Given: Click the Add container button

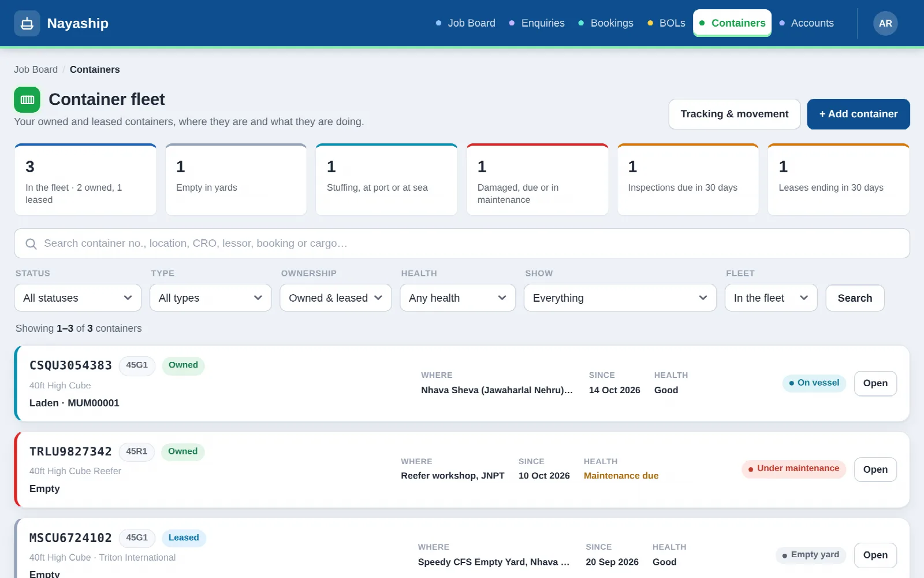Looking at the screenshot, I should pos(858,114).
